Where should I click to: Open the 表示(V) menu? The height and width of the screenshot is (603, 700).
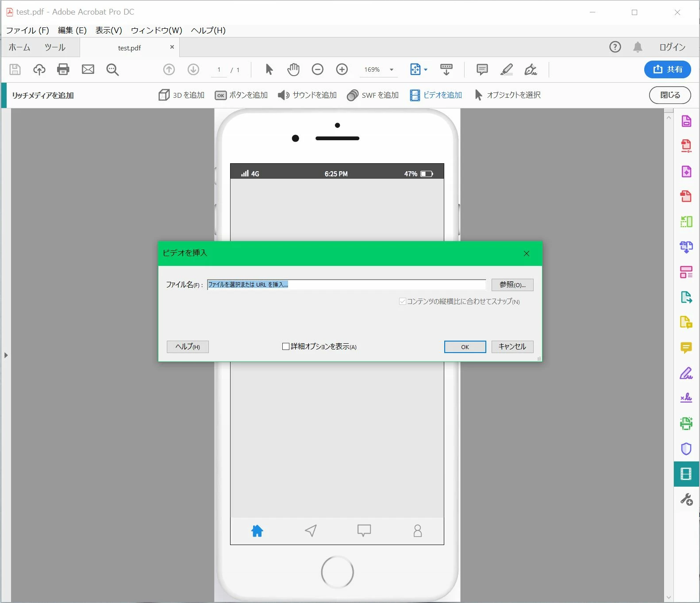109,30
